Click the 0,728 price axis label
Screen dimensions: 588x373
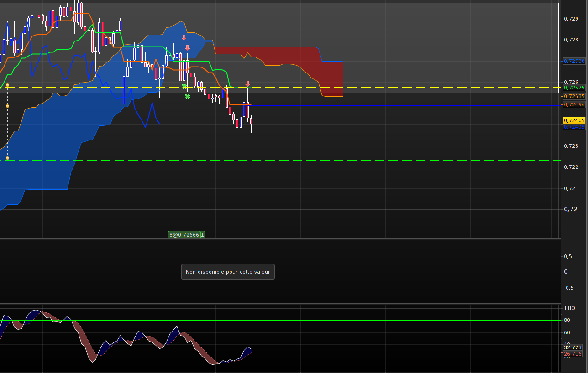pyautogui.click(x=571, y=40)
